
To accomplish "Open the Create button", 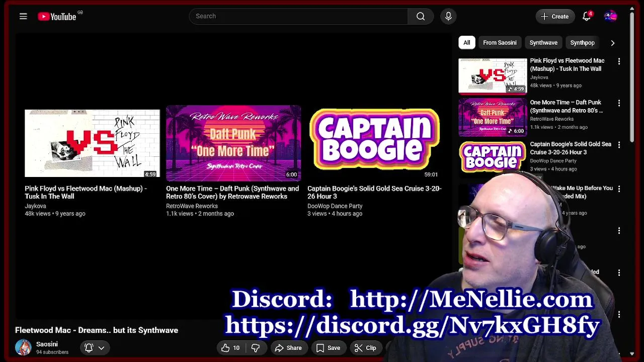I will pos(554,17).
